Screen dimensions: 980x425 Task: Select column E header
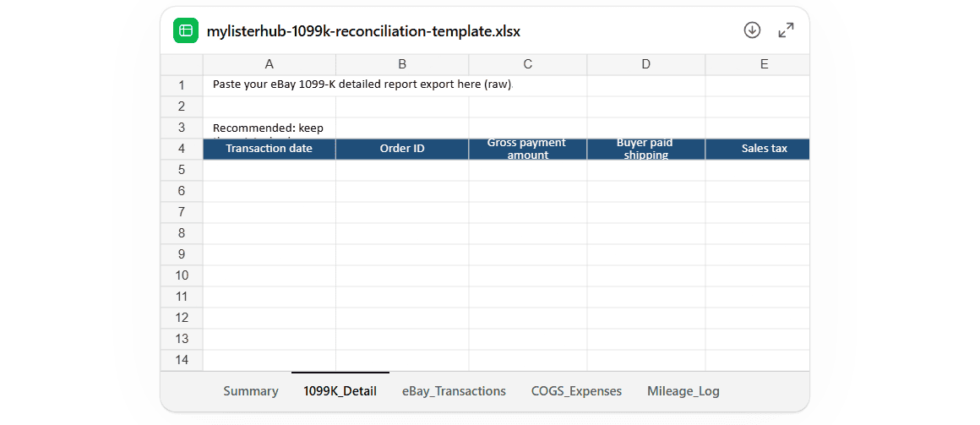pos(758,64)
